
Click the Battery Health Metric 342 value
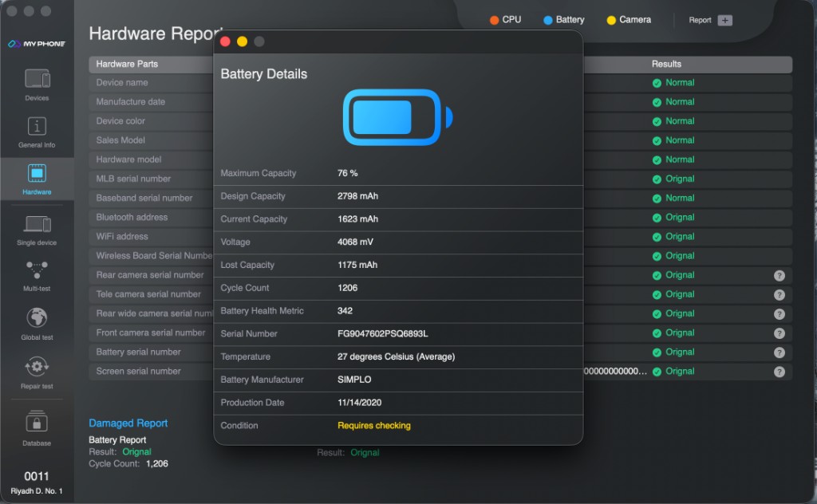(x=345, y=311)
